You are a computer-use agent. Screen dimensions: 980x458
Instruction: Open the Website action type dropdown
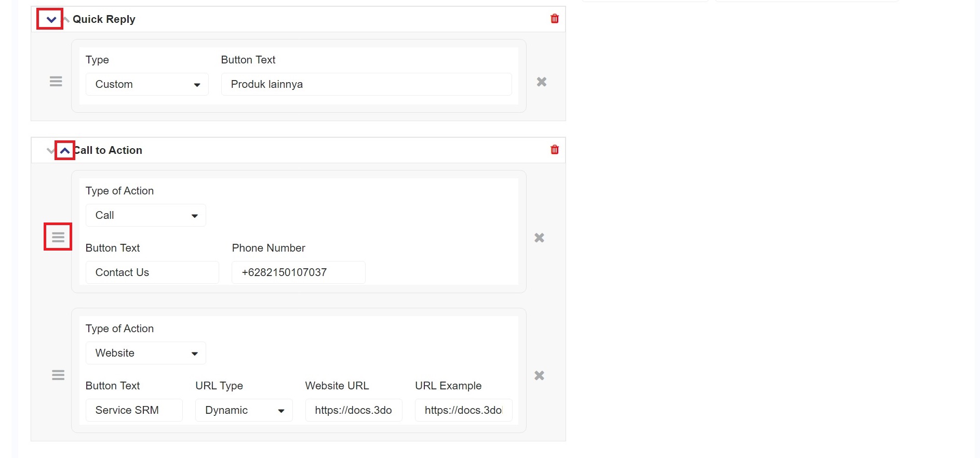[145, 353]
